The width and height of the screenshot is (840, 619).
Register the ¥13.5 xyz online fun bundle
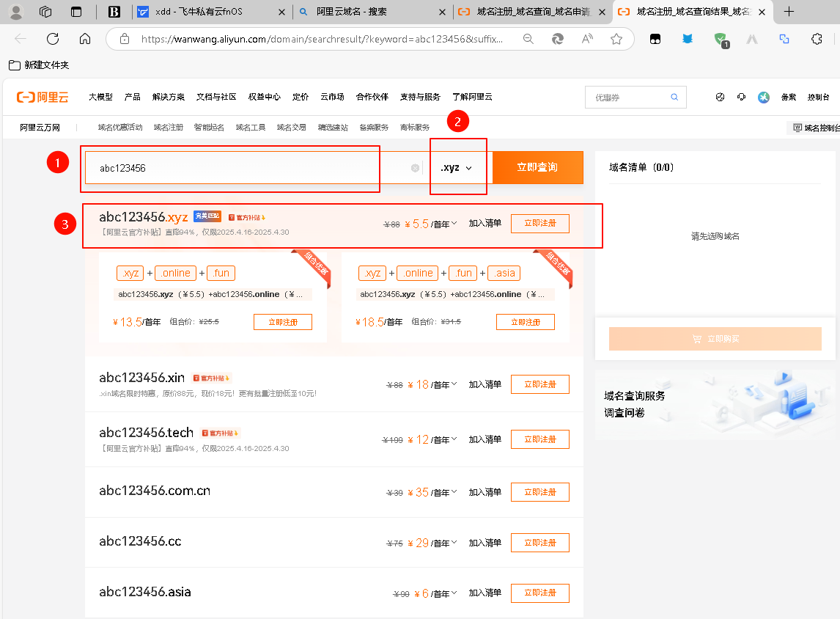coord(283,322)
